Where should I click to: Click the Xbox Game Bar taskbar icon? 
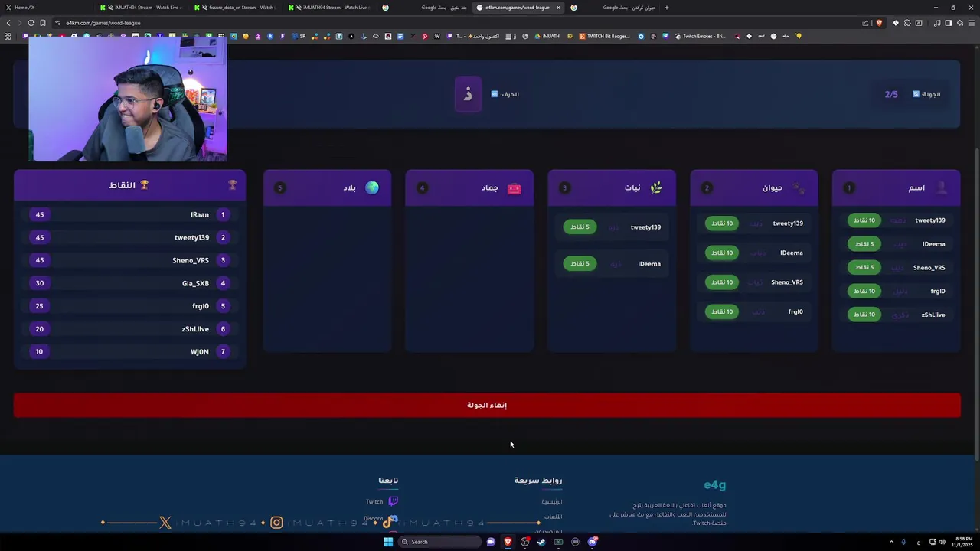558,542
